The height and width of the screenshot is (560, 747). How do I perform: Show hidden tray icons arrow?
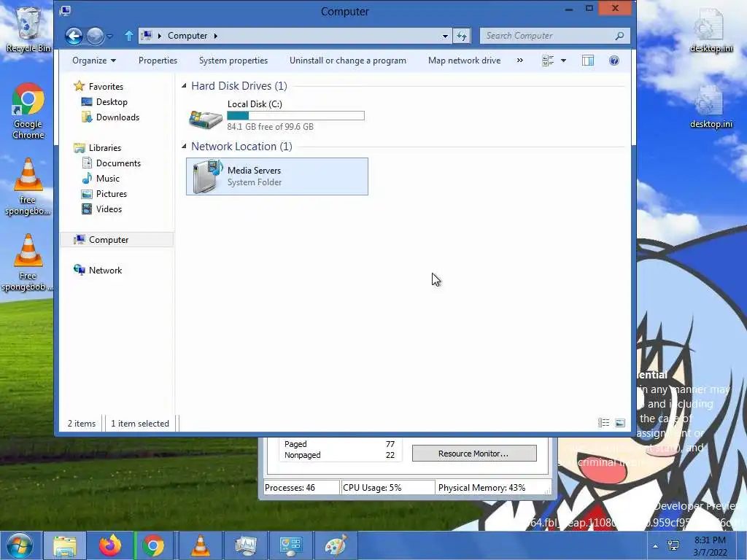pos(656,546)
